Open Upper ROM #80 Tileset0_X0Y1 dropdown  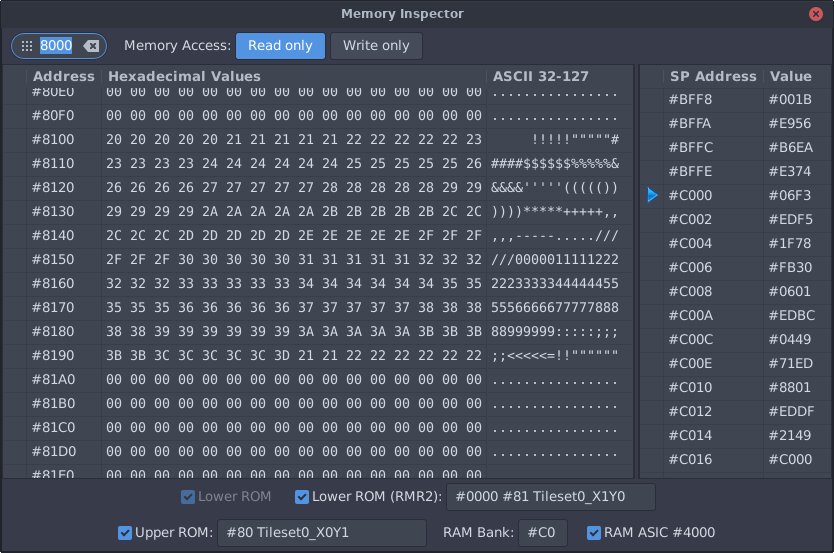click(322, 533)
